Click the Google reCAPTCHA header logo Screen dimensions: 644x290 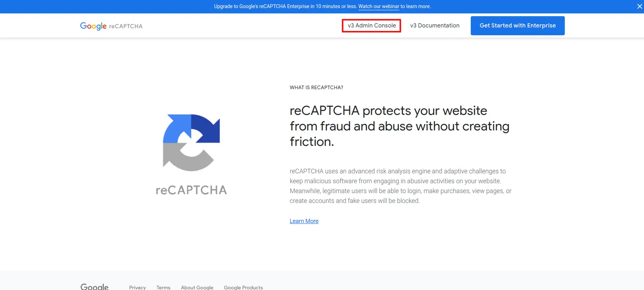click(111, 26)
